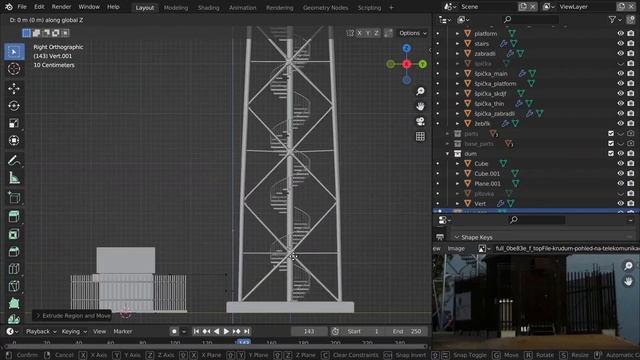The height and width of the screenshot is (360, 640).
Task: Toggle the base_parts collection checkbox
Action: (611, 144)
